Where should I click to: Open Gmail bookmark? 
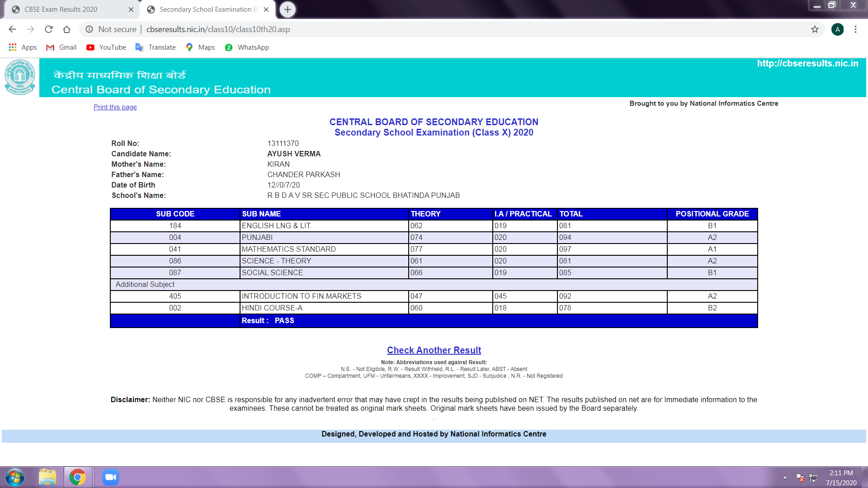(61, 47)
